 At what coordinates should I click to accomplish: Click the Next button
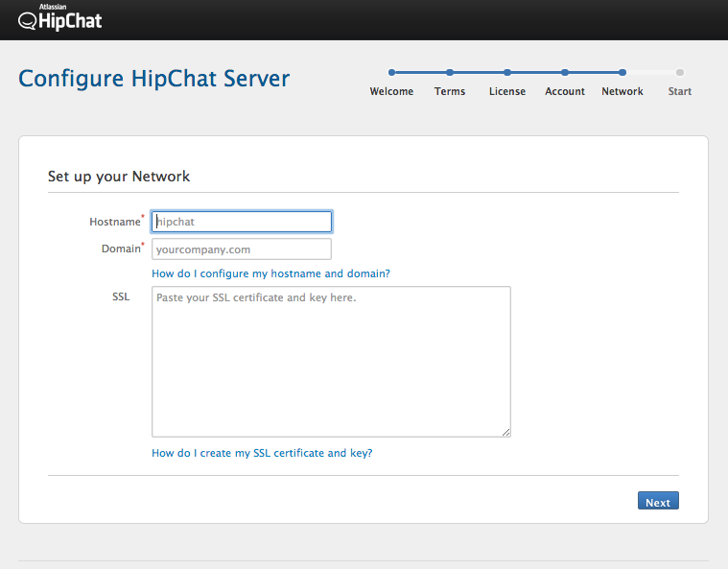pos(658,501)
